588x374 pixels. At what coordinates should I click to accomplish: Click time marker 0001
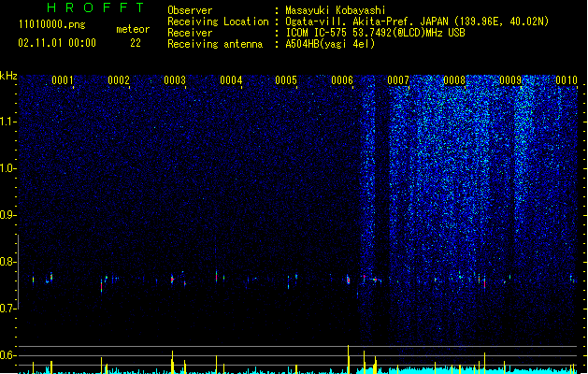63,80
